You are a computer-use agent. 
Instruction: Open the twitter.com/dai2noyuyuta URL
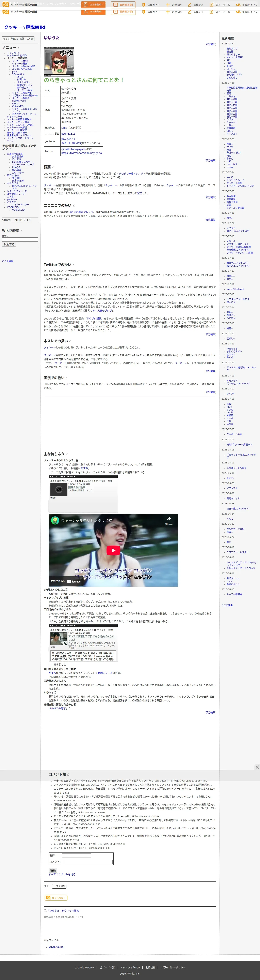(x=81, y=153)
